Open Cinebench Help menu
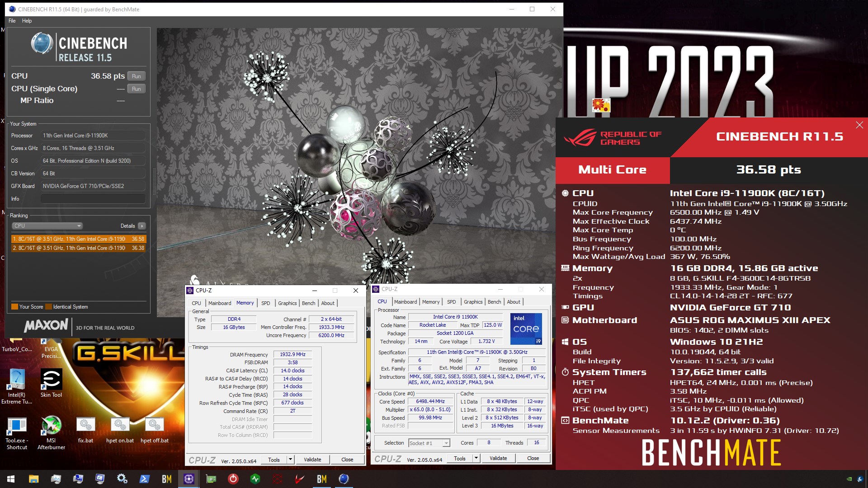The height and width of the screenshot is (488, 868). [x=27, y=21]
